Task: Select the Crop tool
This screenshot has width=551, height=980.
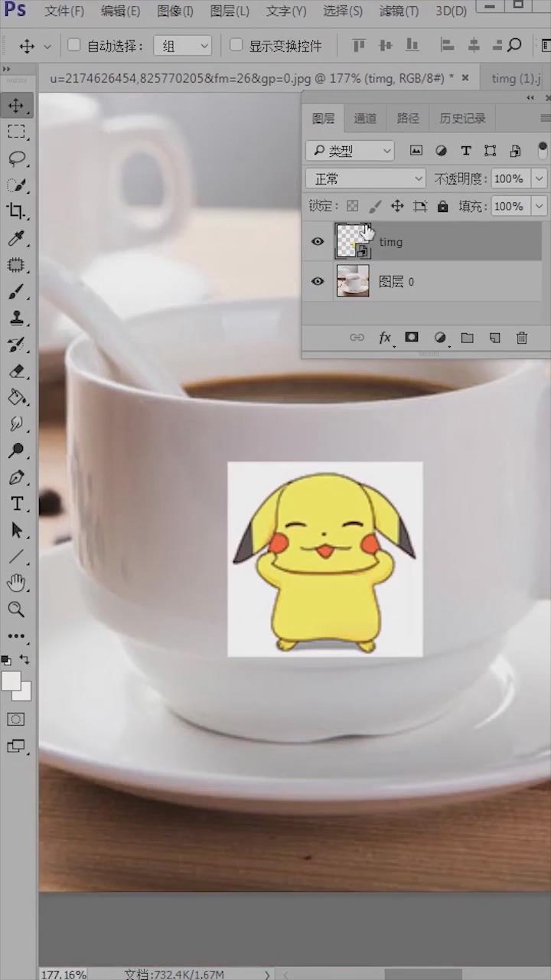Action: pyautogui.click(x=16, y=211)
